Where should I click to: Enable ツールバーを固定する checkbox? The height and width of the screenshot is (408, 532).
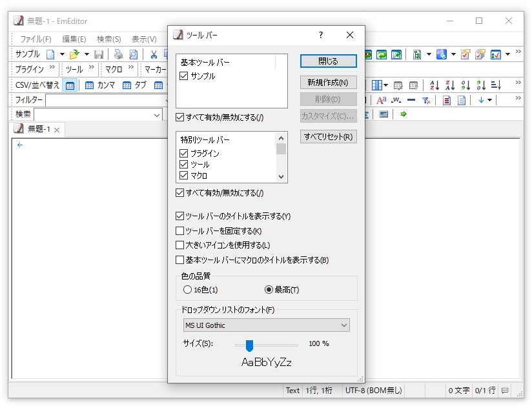tap(180, 231)
